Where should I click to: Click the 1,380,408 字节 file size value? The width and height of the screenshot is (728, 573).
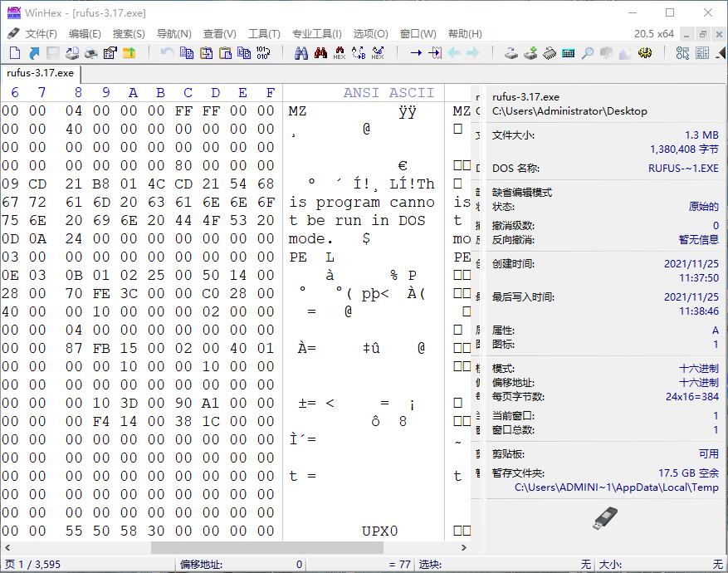click(684, 149)
